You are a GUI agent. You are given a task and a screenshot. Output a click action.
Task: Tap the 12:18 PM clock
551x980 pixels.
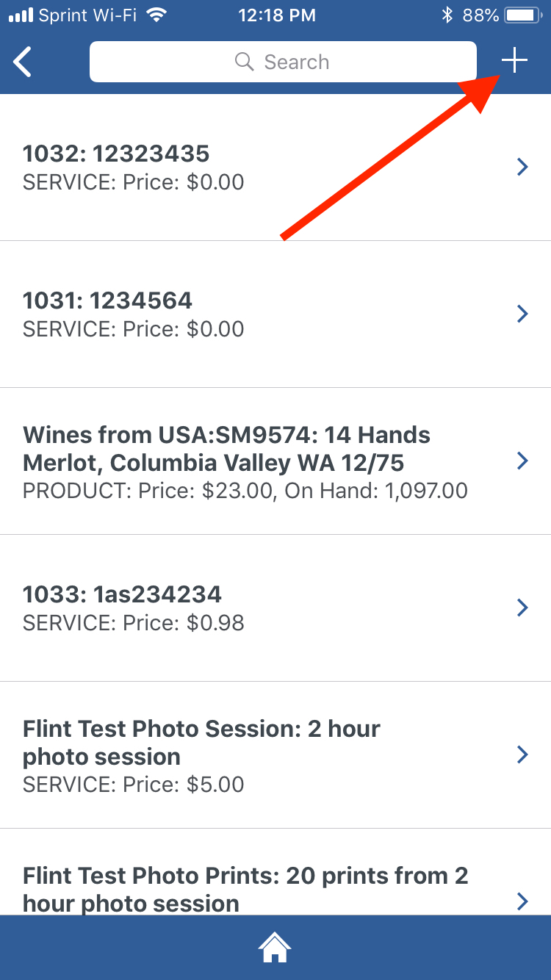point(276,15)
